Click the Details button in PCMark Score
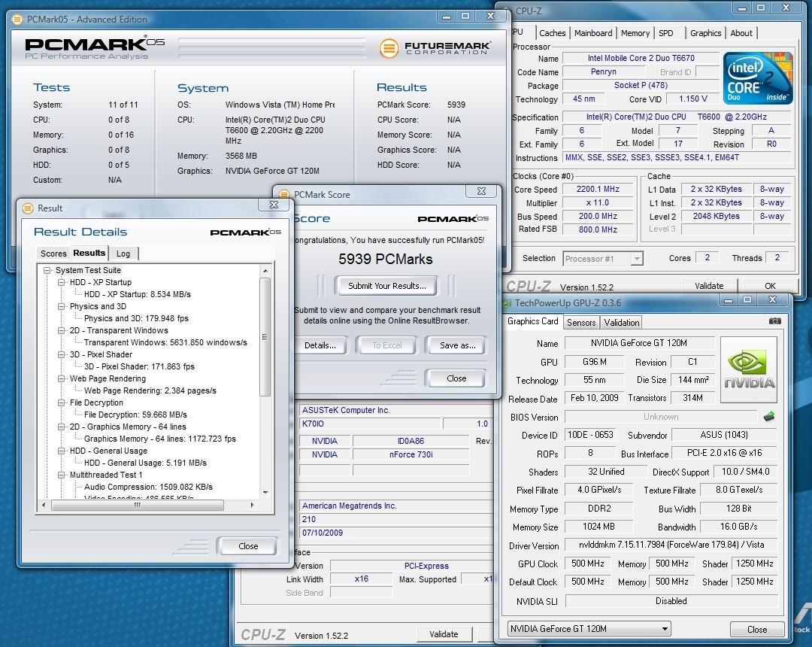 [320, 345]
